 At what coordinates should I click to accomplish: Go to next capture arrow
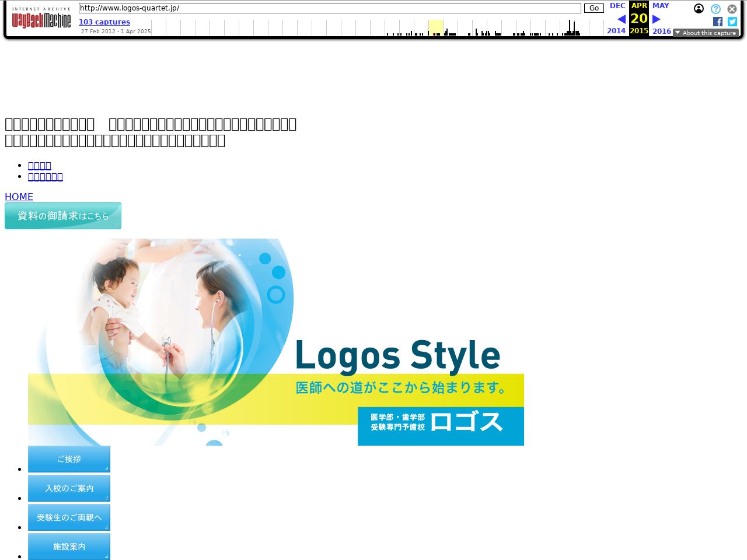point(657,19)
